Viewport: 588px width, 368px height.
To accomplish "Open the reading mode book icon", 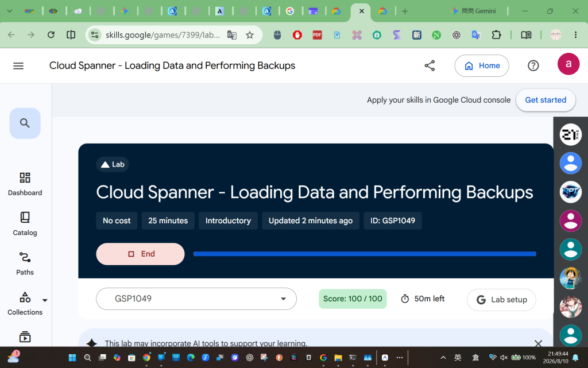I will [526, 35].
